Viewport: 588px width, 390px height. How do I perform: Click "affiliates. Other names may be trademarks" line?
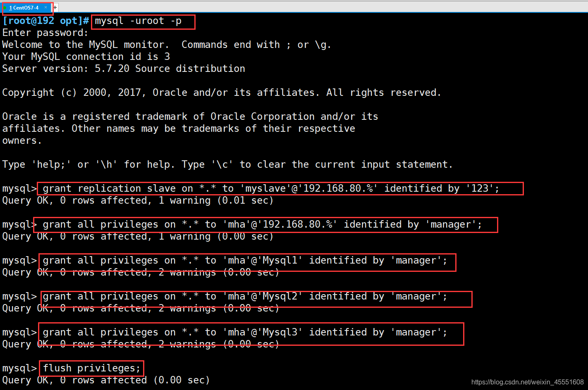click(x=179, y=128)
